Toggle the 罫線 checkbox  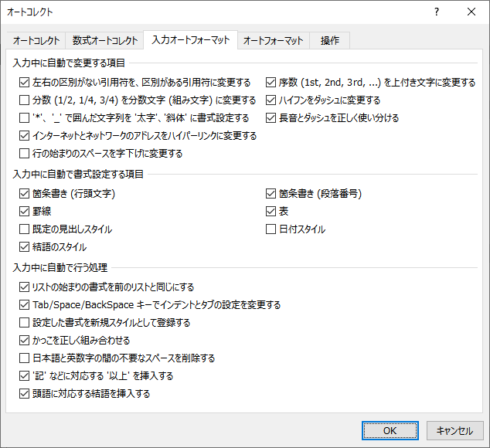tap(25, 212)
